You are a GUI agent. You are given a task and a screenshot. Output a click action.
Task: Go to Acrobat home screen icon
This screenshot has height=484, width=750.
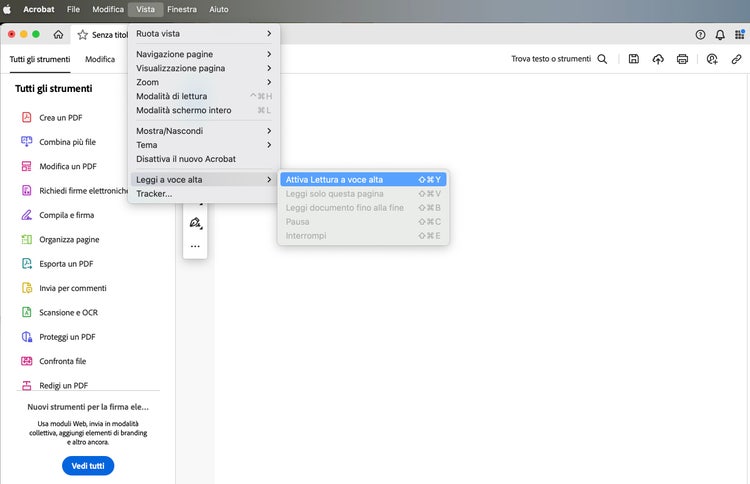pos(58,34)
